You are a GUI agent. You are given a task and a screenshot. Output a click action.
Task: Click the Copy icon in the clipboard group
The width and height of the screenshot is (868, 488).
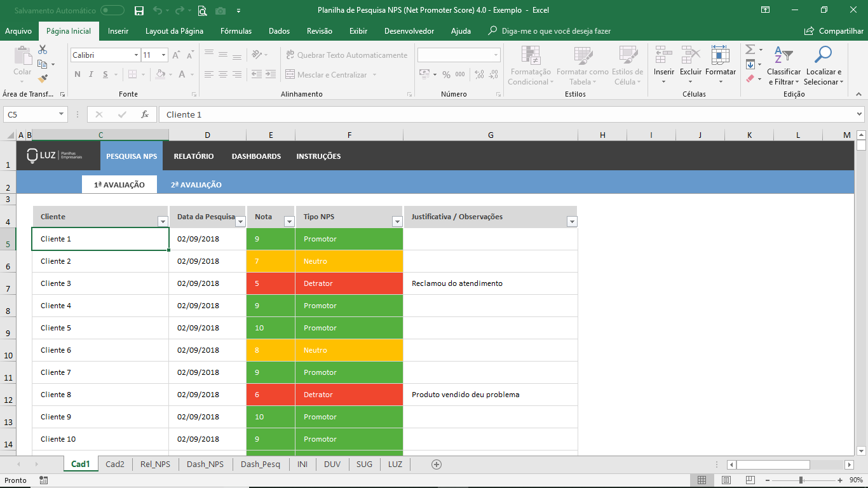[x=43, y=64]
